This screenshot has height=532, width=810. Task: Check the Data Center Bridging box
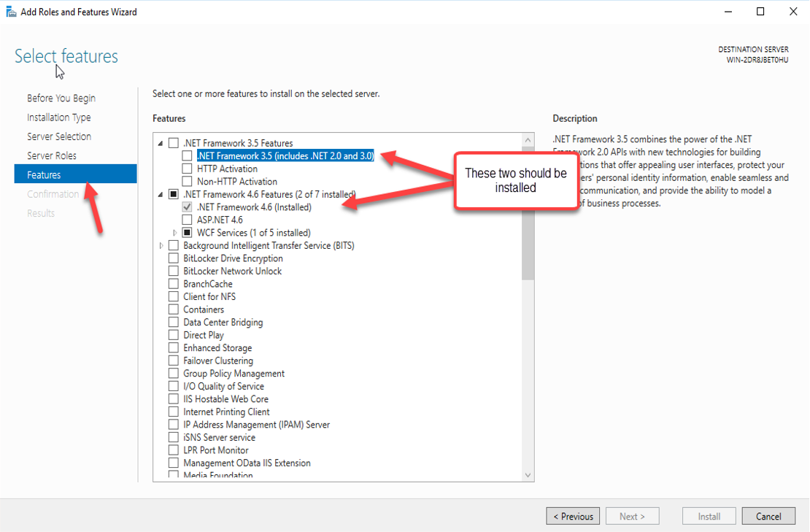point(174,323)
